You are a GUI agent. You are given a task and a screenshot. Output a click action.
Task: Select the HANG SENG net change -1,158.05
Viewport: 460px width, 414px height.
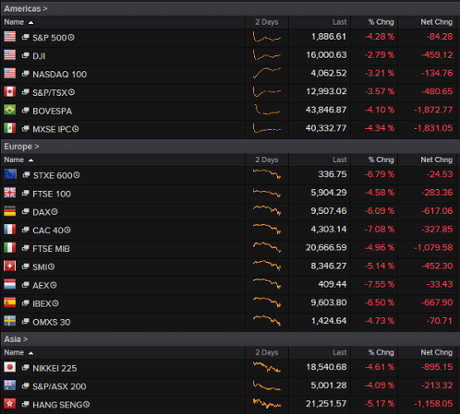(433, 404)
